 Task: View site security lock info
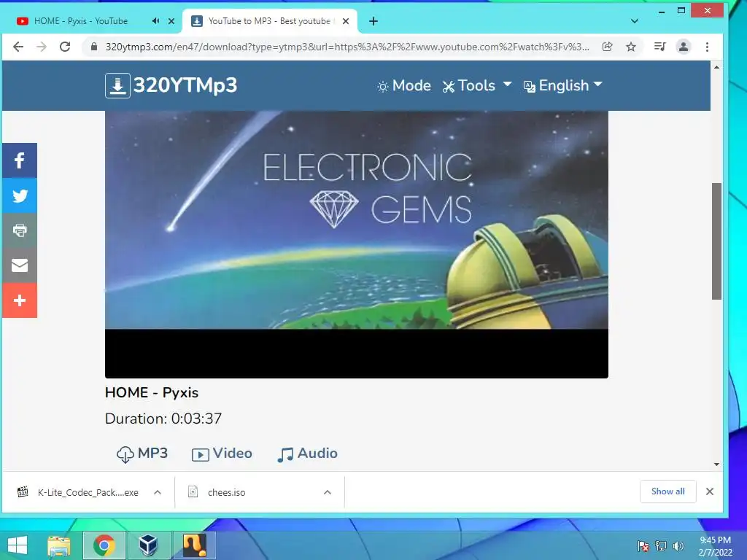click(x=94, y=47)
